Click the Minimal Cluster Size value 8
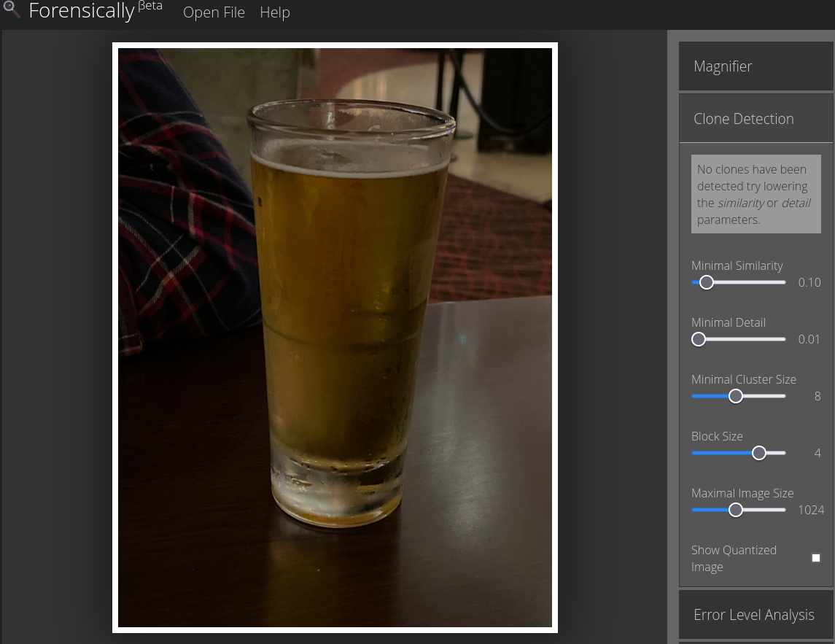This screenshot has width=835, height=644. [x=817, y=396]
